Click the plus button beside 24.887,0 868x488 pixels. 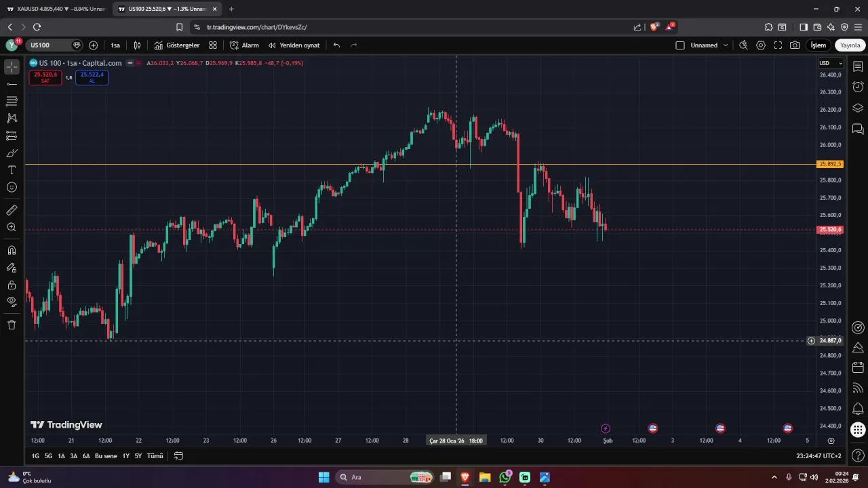coord(811,341)
